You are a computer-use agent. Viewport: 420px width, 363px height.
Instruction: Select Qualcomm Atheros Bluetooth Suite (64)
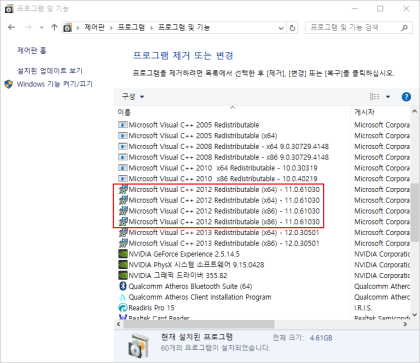(x=190, y=286)
